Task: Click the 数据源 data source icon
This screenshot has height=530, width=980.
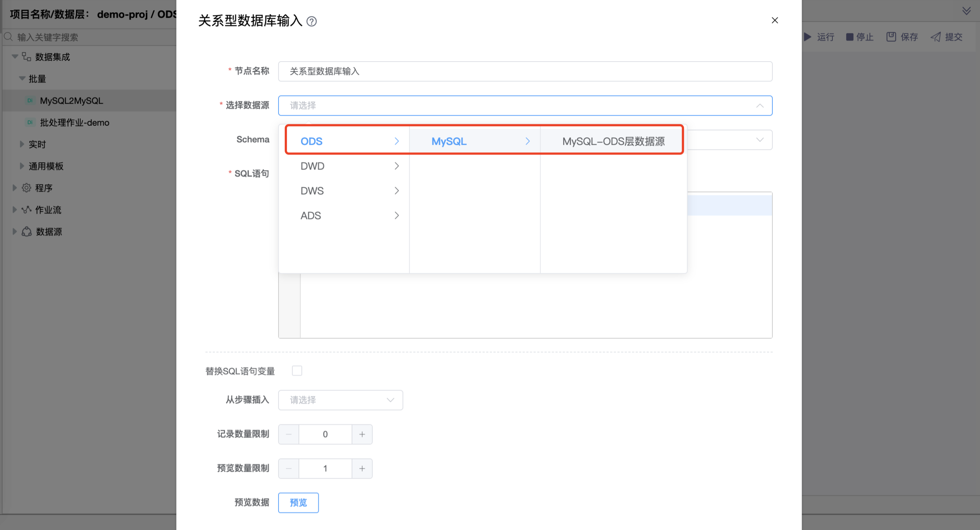Action: (x=26, y=231)
